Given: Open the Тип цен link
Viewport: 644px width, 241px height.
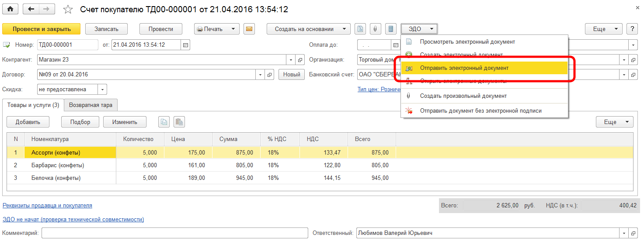Looking at the screenshot, I should click(379, 90).
